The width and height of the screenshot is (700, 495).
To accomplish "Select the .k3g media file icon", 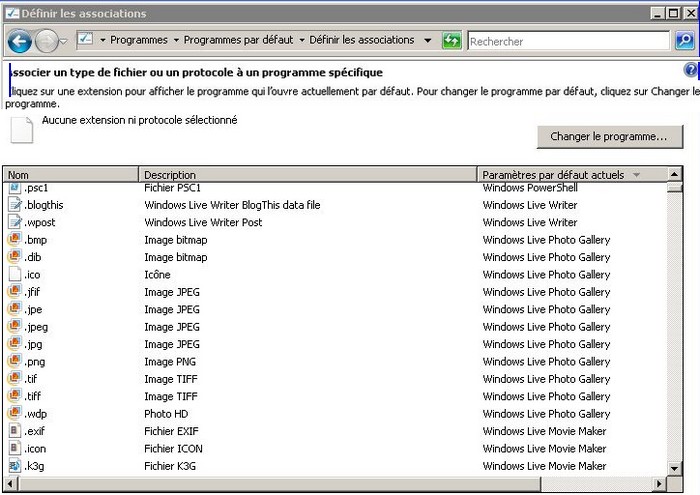I will [x=15, y=466].
